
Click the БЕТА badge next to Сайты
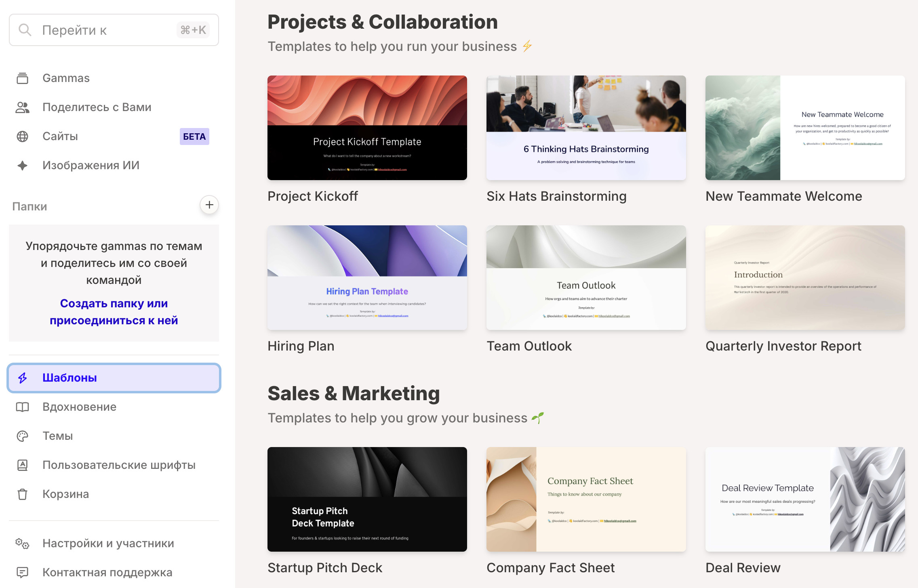(x=194, y=136)
